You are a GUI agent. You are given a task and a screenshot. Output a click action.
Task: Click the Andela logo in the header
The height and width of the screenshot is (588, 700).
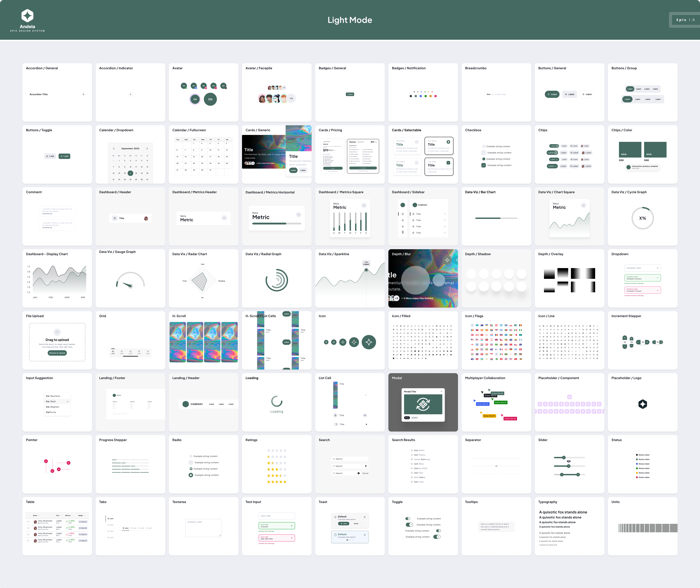27,16
